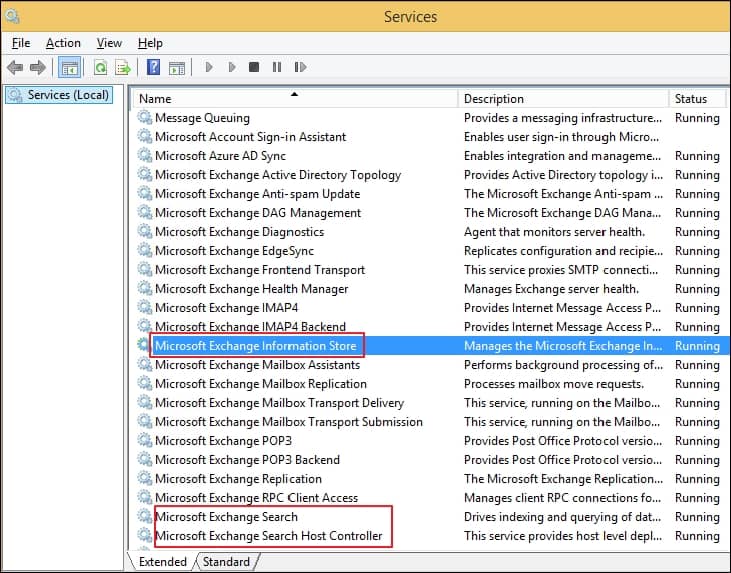Open the Help menu

pos(150,43)
